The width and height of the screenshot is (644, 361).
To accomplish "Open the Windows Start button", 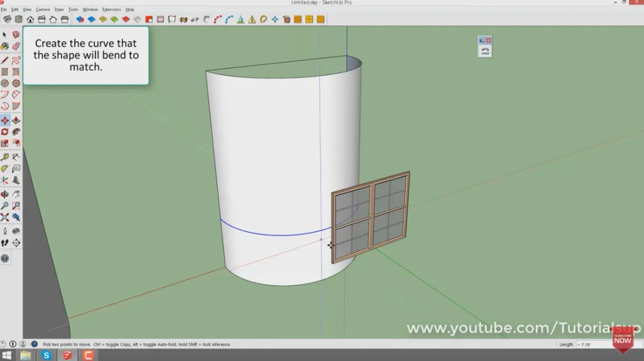I will [7, 356].
